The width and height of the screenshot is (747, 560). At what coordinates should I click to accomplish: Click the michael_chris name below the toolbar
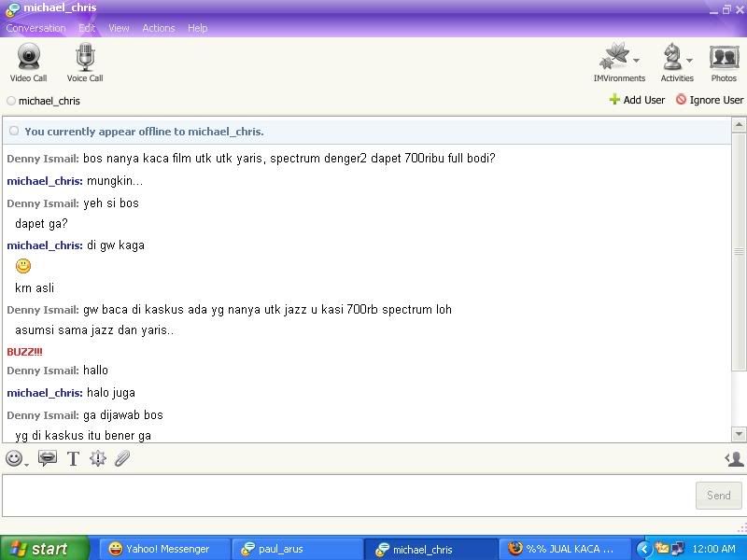point(49,101)
